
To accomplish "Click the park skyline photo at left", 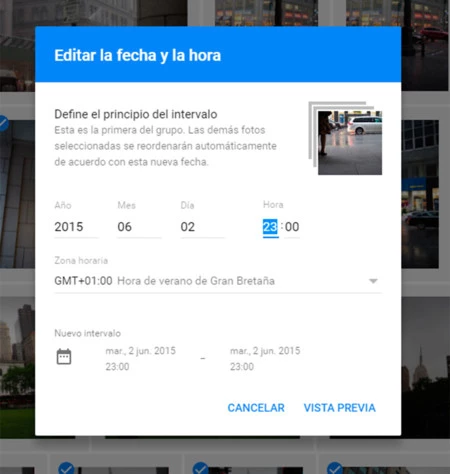I will [x=17, y=367].
